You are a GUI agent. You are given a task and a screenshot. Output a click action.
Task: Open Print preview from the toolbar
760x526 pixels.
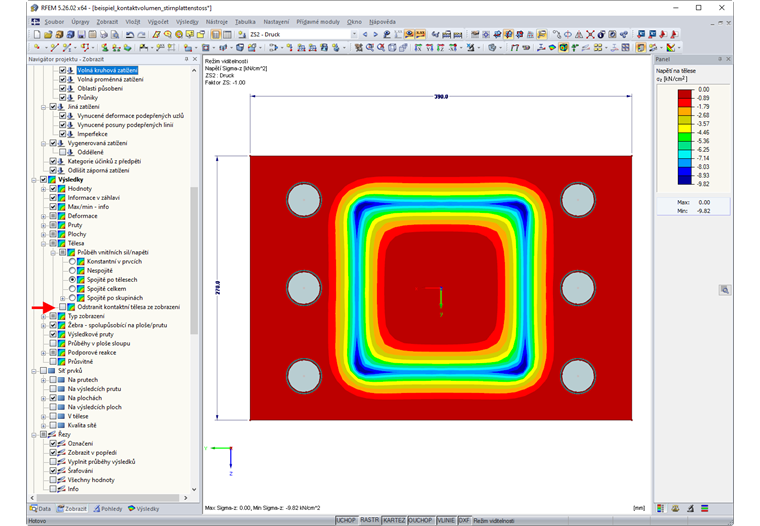point(115,34)
